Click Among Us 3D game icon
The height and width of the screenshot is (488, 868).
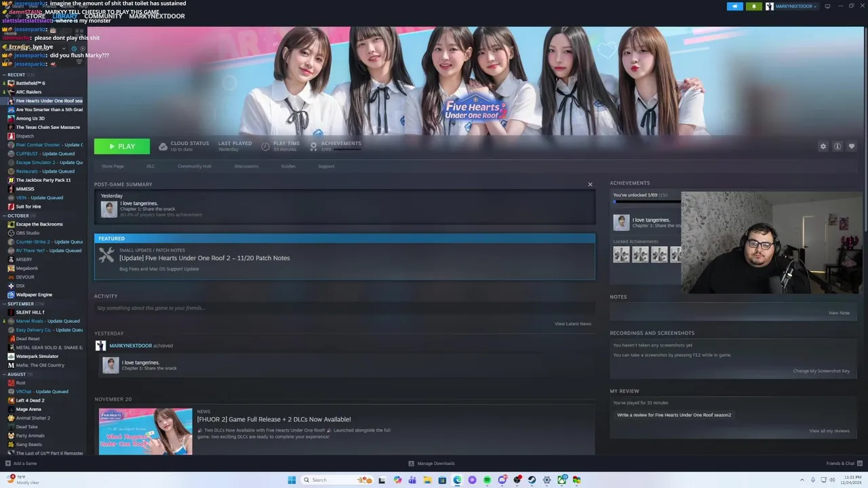pos(11,119)
